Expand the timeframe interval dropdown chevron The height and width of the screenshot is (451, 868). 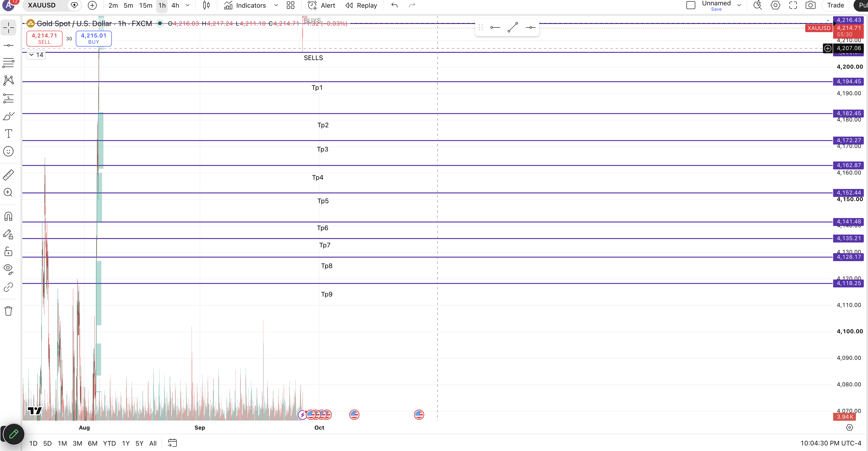coord(188,5)
